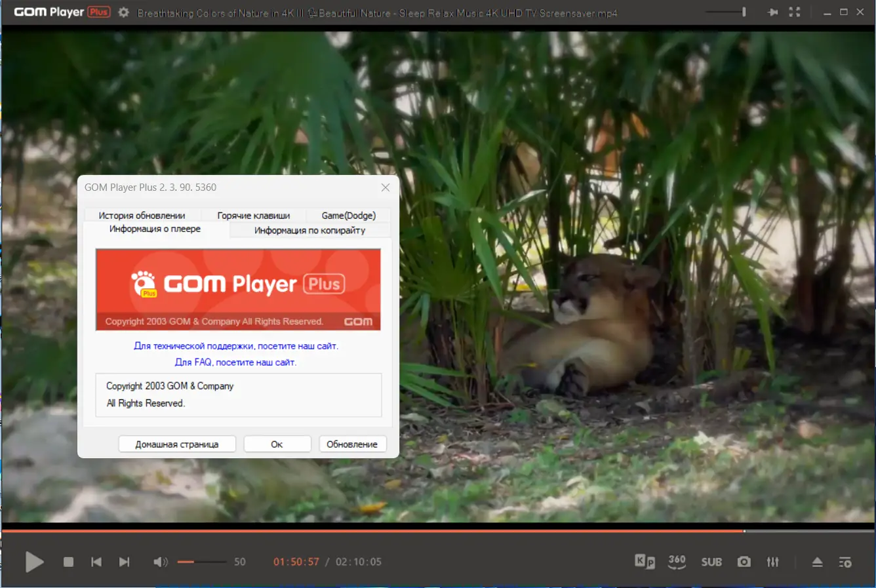Skip to the previous track
876x588 pixels.
pyautogui.click(x=96, y=562)
